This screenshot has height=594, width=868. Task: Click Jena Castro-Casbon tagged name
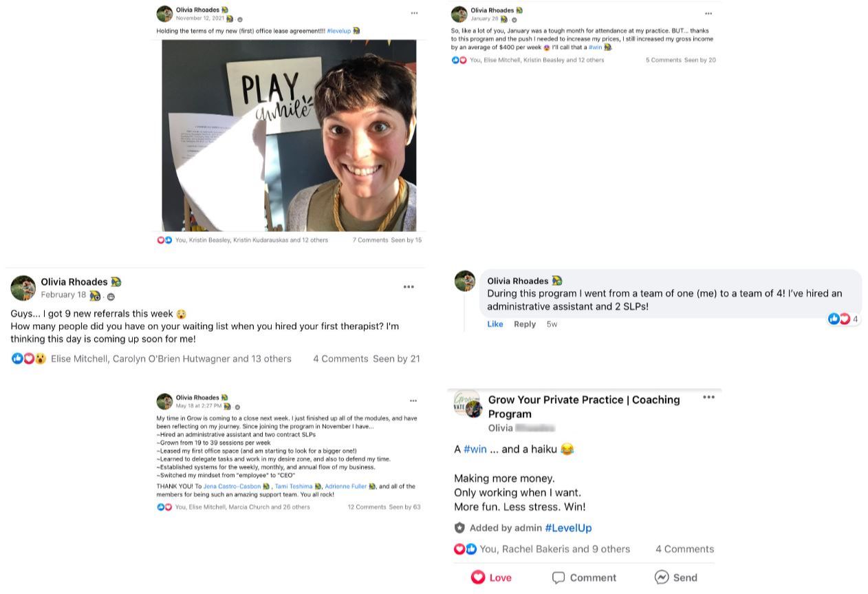tap(232, 487)
